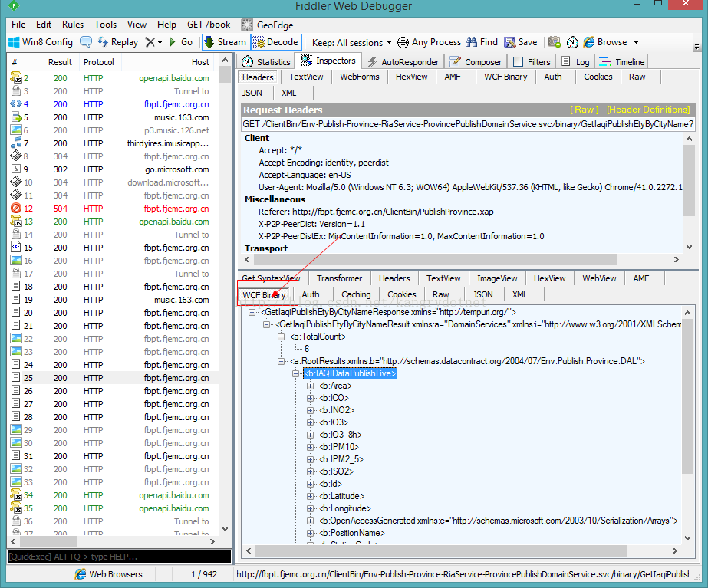
Task: Select session 3 tunnel lock icon
Action: click(16, 91)
